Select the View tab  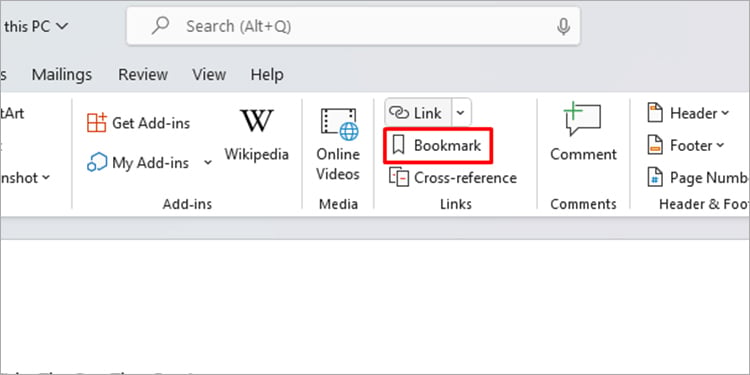click(209, 75)
